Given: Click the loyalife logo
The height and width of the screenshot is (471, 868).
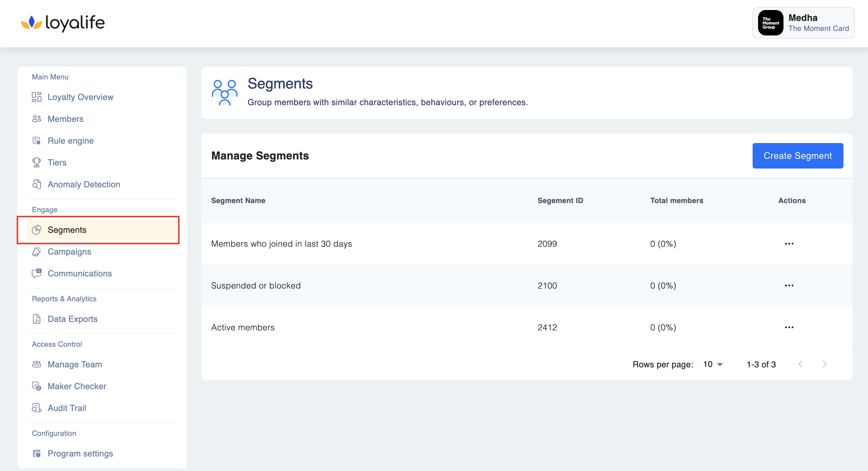Looking at the screenshot, I should [63, 23].
